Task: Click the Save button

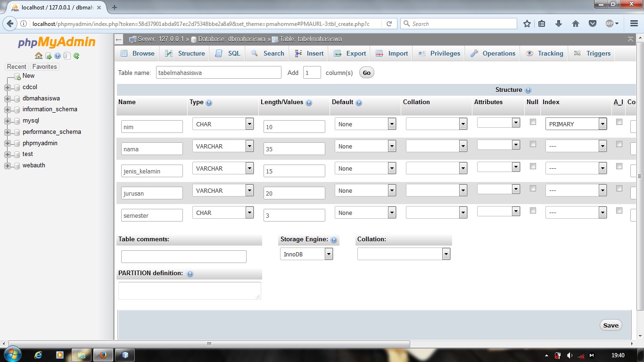Action: (x=611, y=325)
